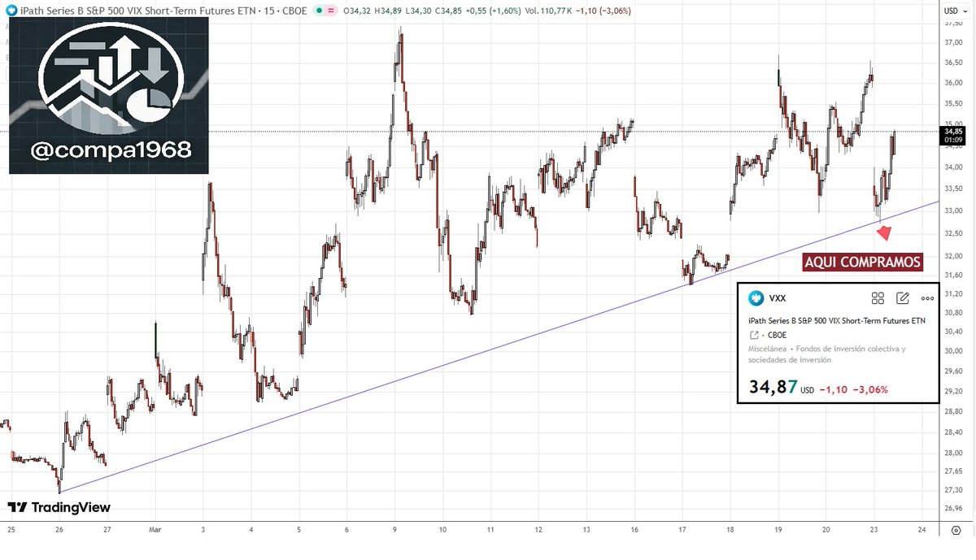
Task: Open the three-dots more menu in VXX panel
Action: click(x=928, y=298)
